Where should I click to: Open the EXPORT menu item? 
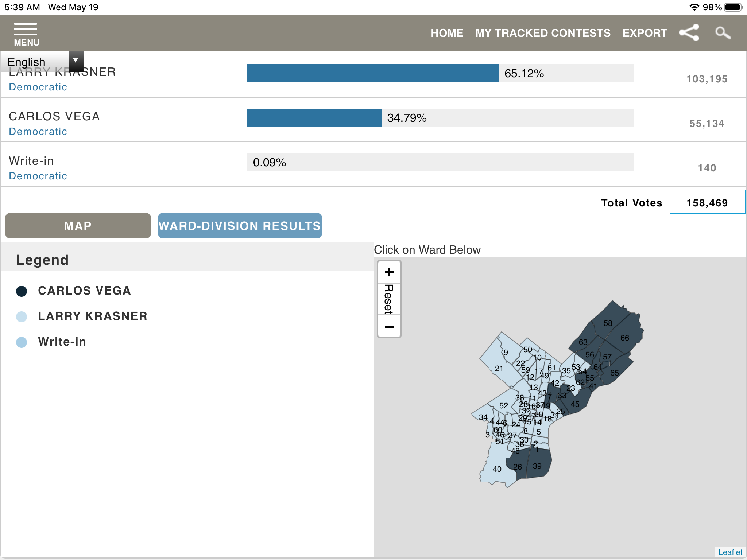(645, 33)
